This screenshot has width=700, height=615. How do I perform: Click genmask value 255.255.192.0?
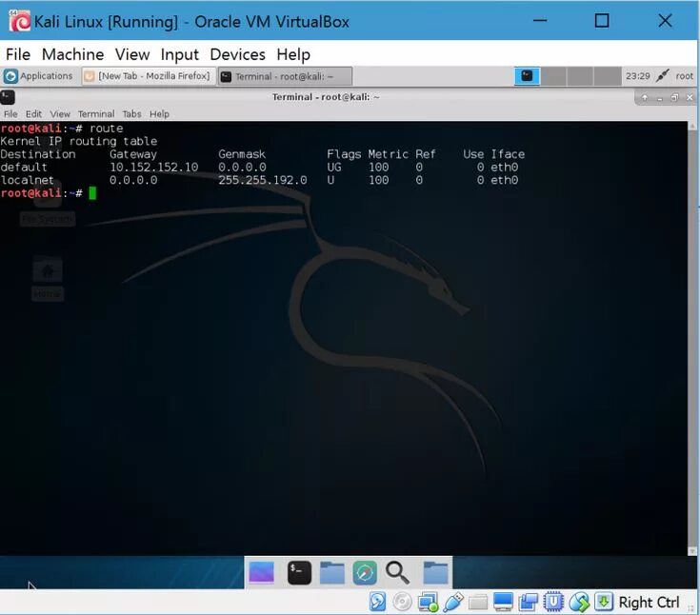(x=263, y=180)
